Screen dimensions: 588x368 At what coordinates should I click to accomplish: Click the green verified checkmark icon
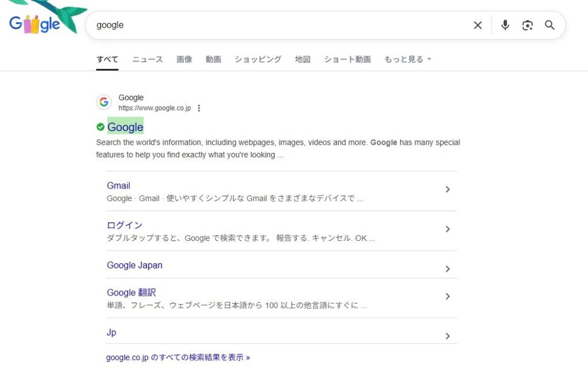click(100, 127)
